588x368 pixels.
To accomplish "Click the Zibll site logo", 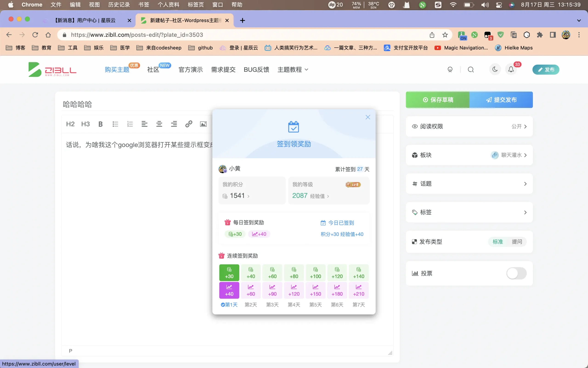I will click(52, 70).
